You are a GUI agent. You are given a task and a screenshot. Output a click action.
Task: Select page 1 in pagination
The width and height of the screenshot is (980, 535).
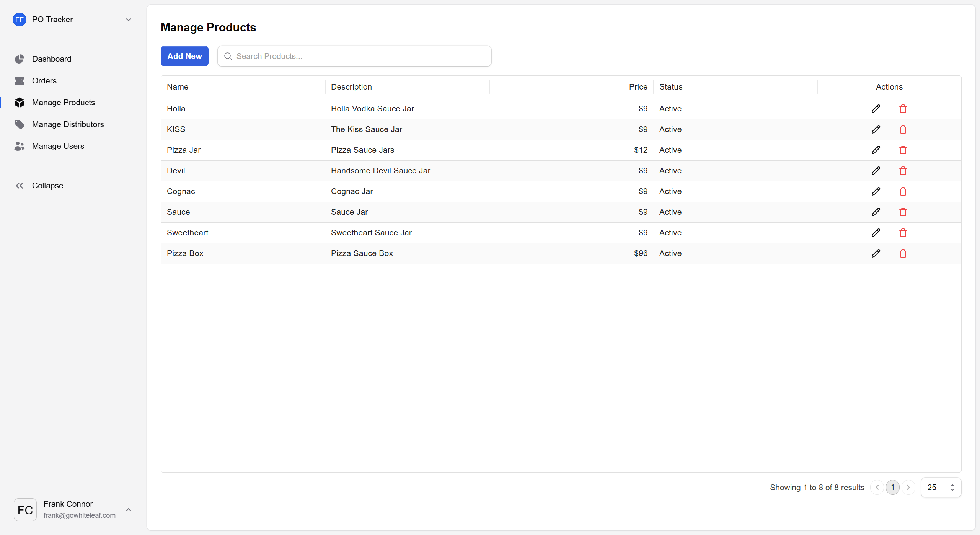[892, 487]
